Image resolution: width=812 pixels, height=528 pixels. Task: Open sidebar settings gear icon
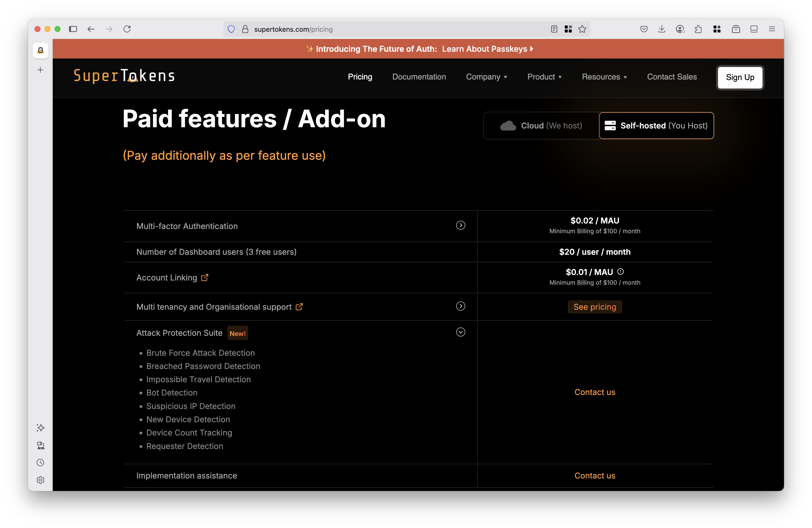40,480
